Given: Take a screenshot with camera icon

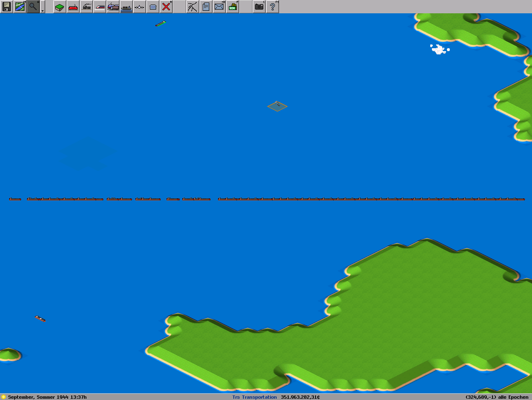Looking at the screenshot, I should click(x=259, y=7).
